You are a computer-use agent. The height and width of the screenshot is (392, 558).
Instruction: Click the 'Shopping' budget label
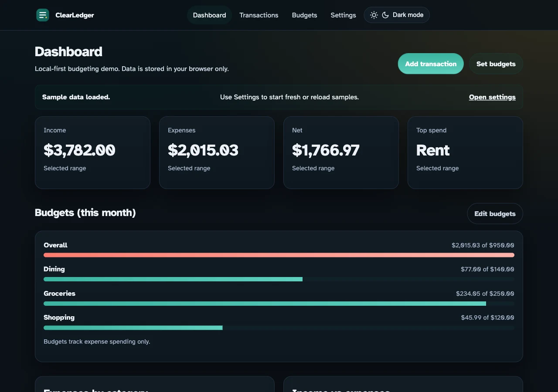[59, 318]
